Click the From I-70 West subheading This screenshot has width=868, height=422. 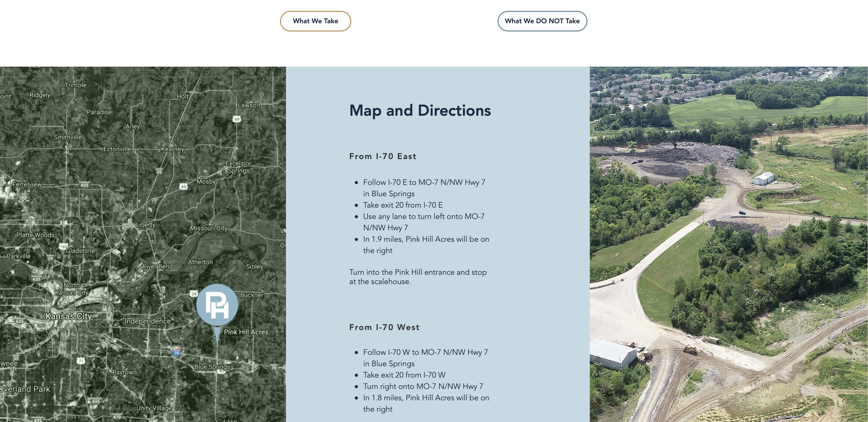pos(384,327)
